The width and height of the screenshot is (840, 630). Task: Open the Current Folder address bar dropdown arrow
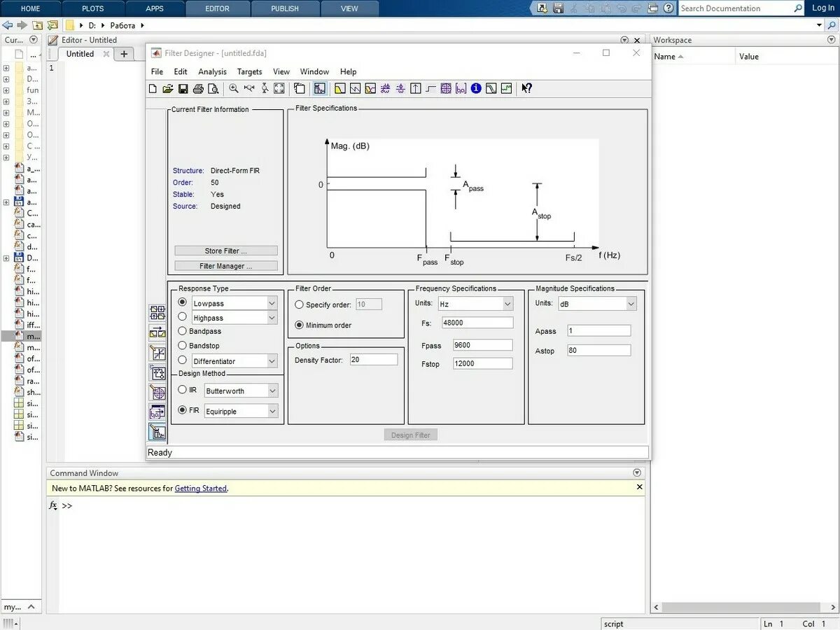(x=820, y=25)
